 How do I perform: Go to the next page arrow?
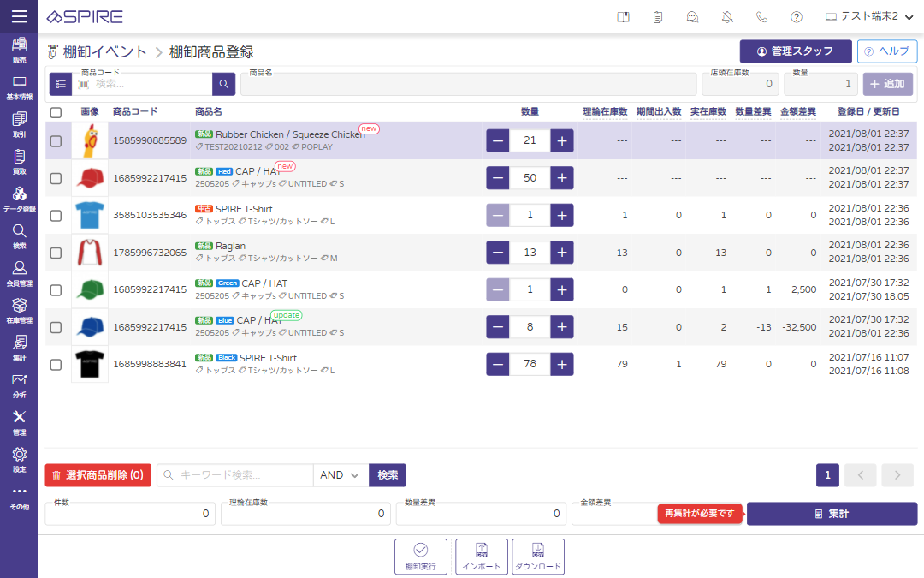[x=897, y=475]
